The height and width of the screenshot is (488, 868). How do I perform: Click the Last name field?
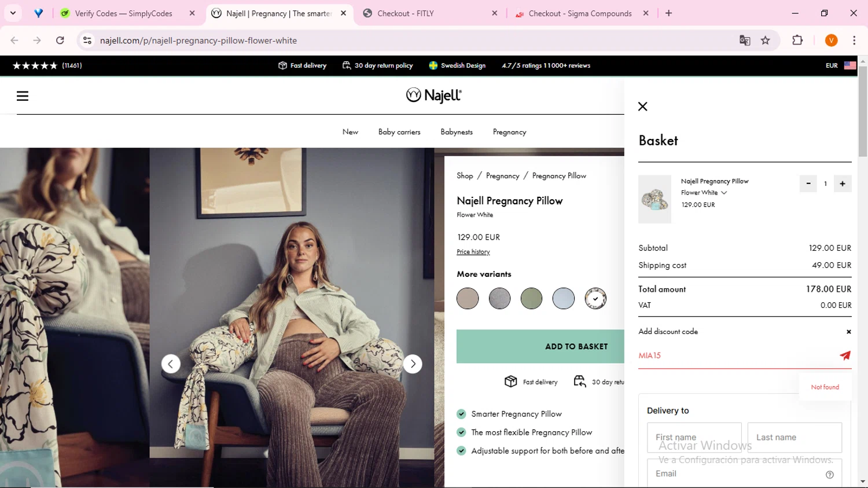(x=795, y=438)
